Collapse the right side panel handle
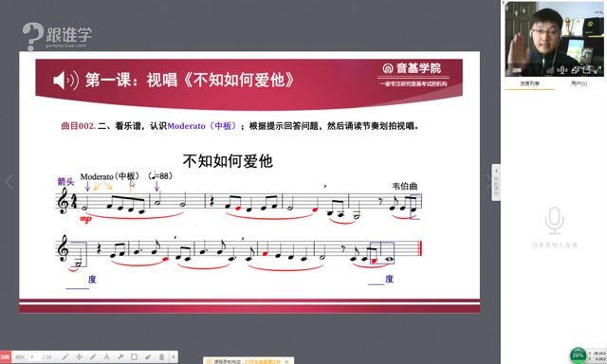The width and height of the screenshot is (607, 364). [496, 182]
